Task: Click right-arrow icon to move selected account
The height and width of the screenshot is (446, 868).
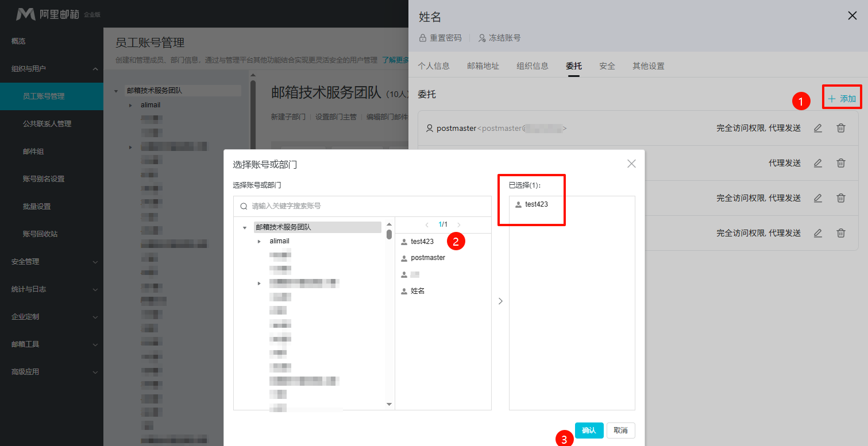Action: click(500, 300)
